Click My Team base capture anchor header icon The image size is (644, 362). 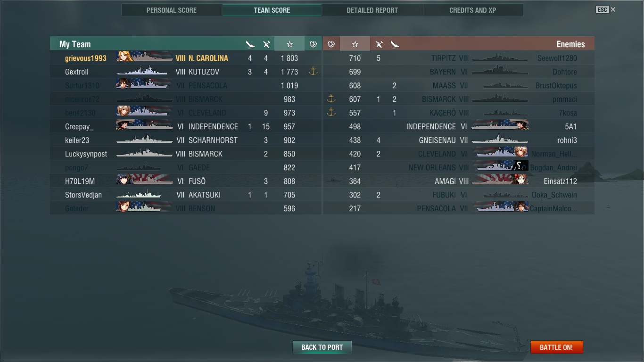click(x=313, y=44)
